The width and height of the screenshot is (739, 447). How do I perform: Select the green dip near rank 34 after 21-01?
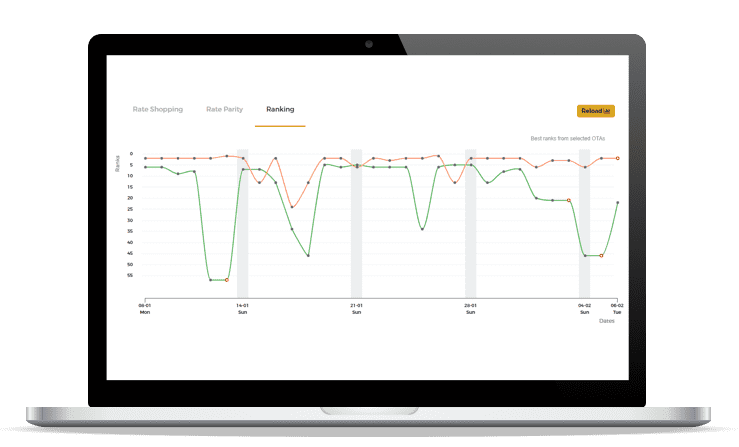coord(422,229)
